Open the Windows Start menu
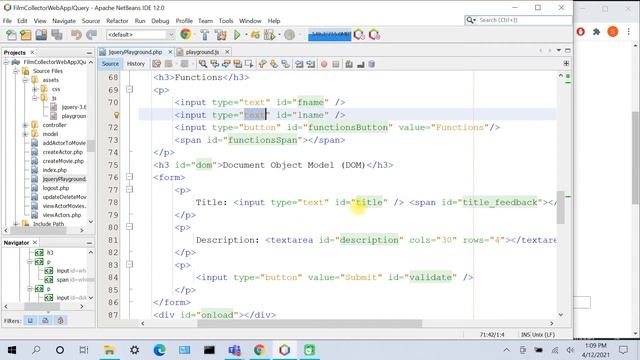Image resolution: width=640 pixels, height=360 pixels. point(12,350)
